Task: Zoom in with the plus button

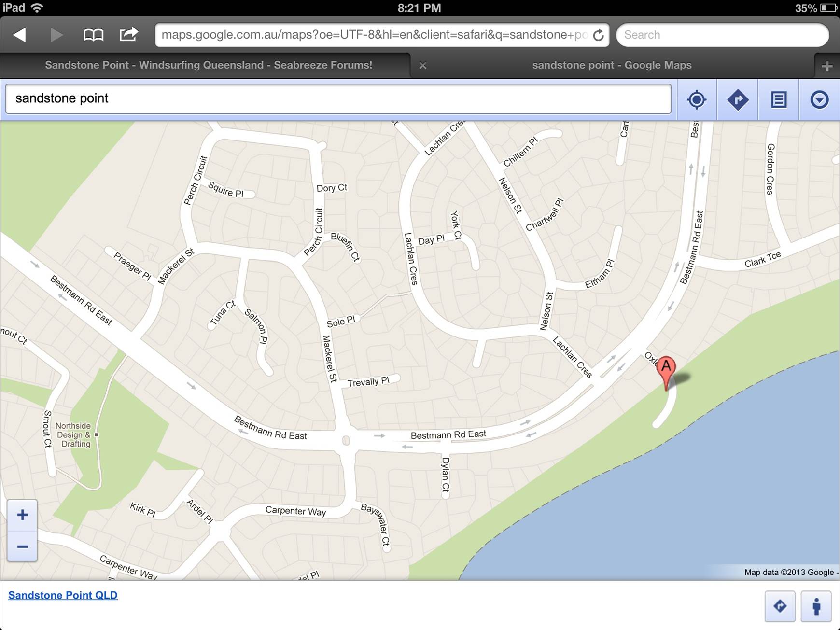Action: [22, 515]
